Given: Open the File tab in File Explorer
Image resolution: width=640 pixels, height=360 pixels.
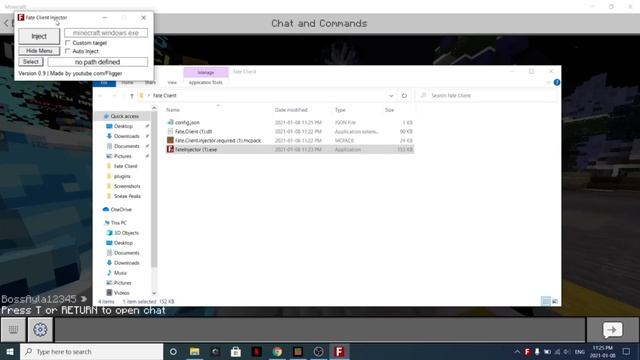Looking at the screenshot, I should pyautogui.click(x=104, y=82).
